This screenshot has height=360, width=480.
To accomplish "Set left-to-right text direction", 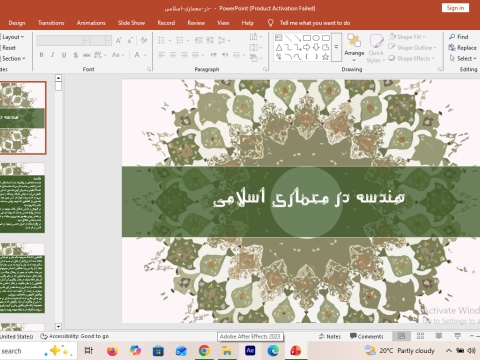I will tap(214, 55).
